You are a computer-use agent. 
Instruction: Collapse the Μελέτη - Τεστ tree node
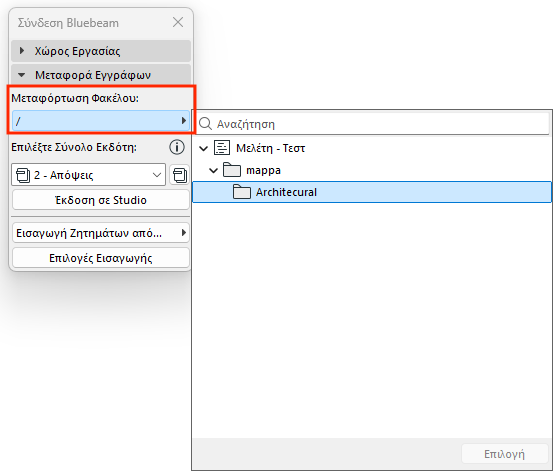204,148
